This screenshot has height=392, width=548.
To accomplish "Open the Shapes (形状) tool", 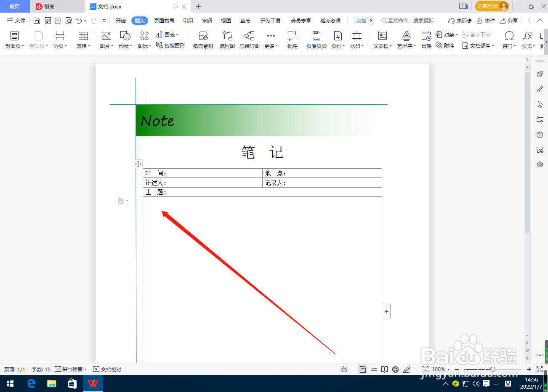I will 125,40.
